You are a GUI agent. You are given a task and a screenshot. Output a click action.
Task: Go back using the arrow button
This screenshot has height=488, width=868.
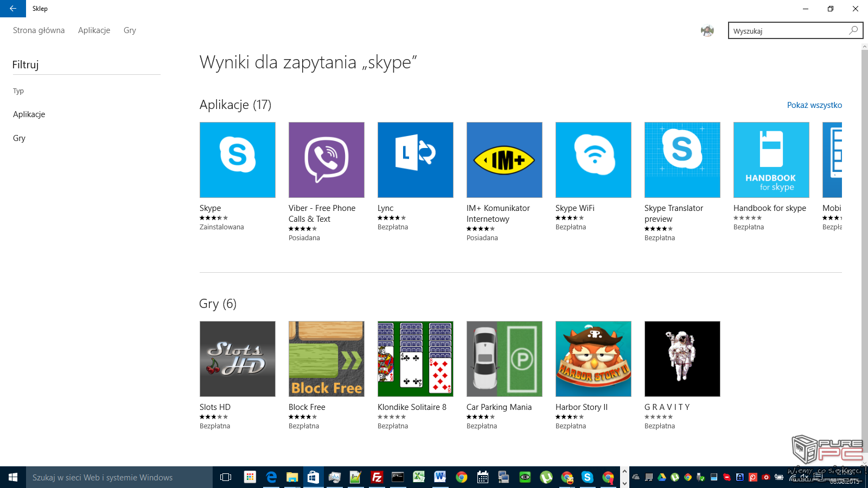(x=13, y=9)
